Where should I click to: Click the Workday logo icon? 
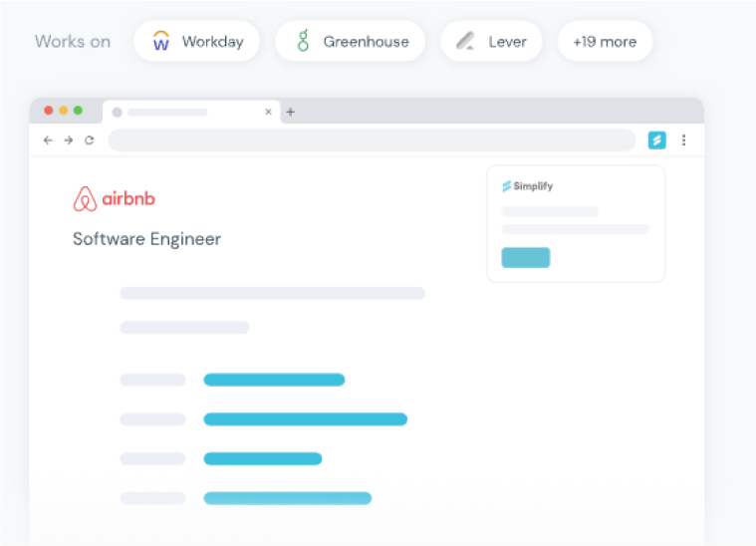pyautogui.click(x=160, y=42)
